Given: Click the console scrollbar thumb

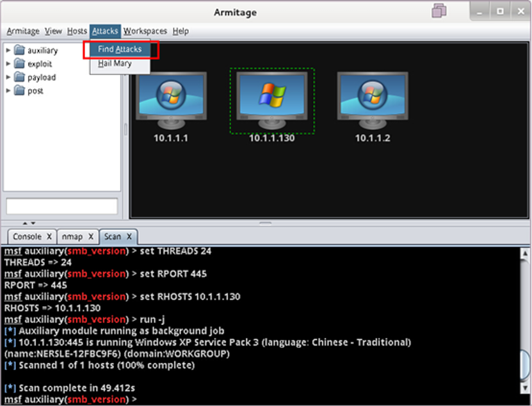Looking at the screenshot, I should (525, 366).
